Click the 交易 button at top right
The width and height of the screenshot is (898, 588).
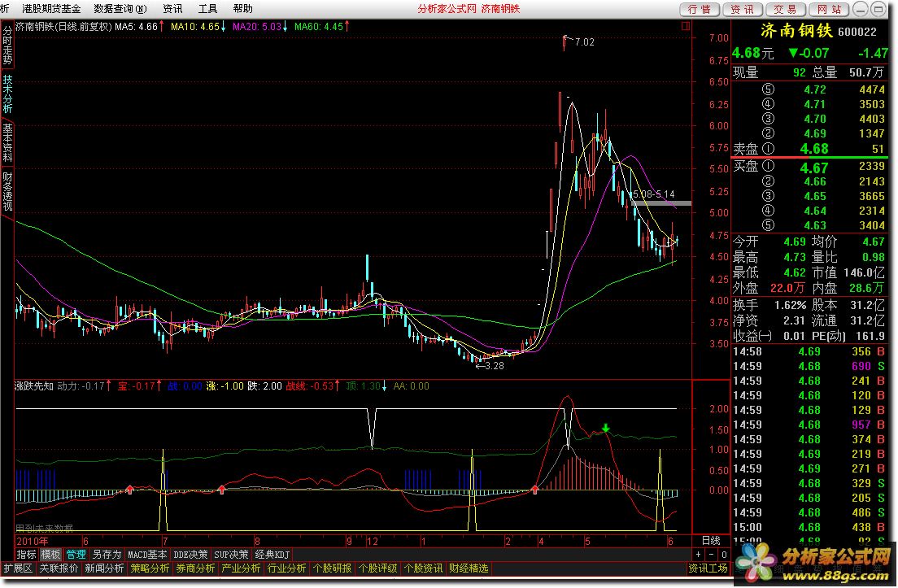[785, 9]
